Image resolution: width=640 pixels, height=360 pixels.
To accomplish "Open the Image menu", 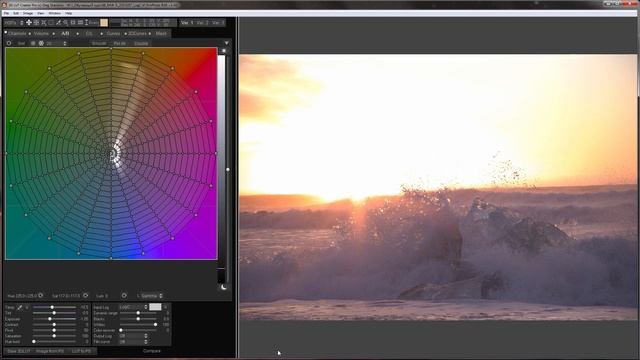I will (28, 13).
